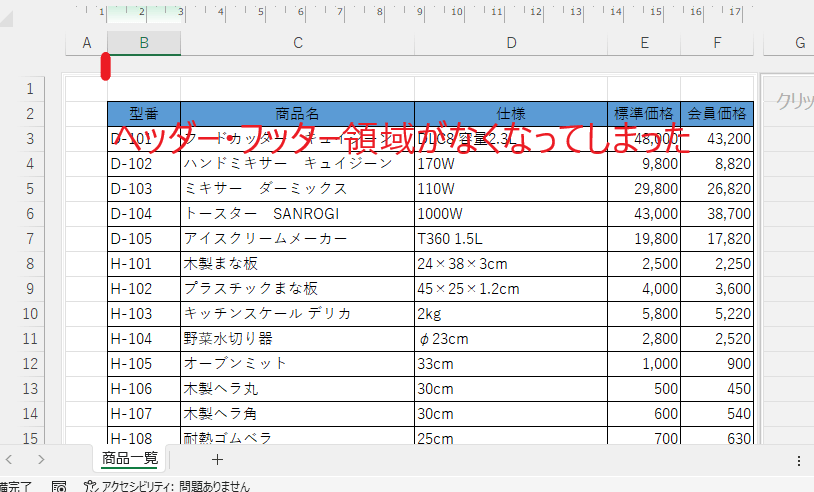This screenshot has height=492, width=814.
Task: Select row 1 header
Action: click(x=30, y=89)
